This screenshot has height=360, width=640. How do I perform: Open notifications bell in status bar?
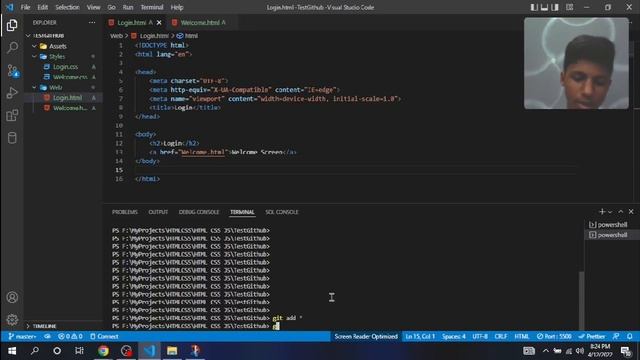[630, 336]
